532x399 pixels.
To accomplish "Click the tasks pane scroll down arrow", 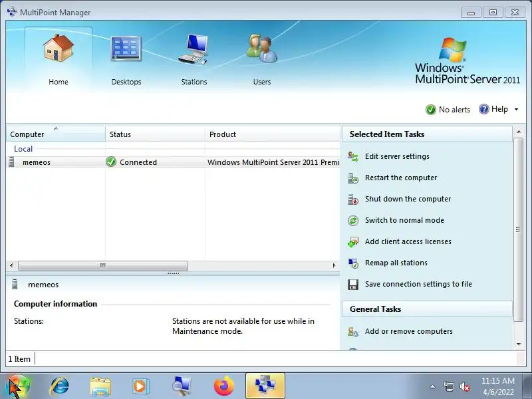I will coord(519,344).
